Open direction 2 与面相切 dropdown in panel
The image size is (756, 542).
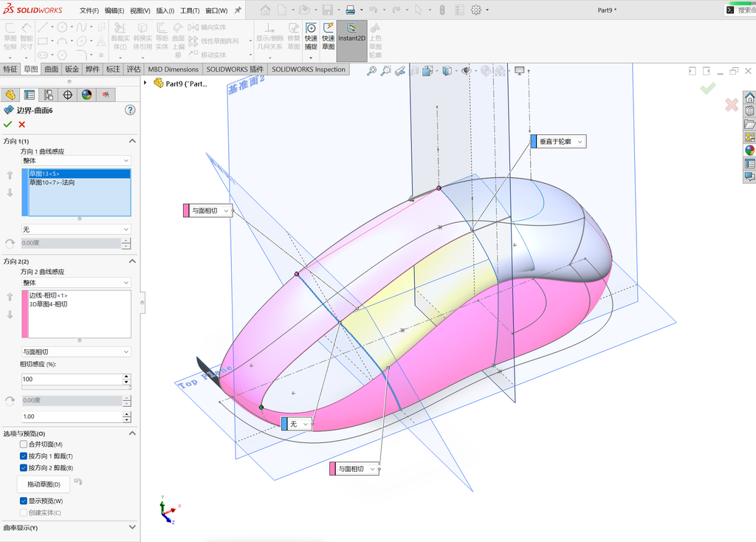(x=76, y=352)
